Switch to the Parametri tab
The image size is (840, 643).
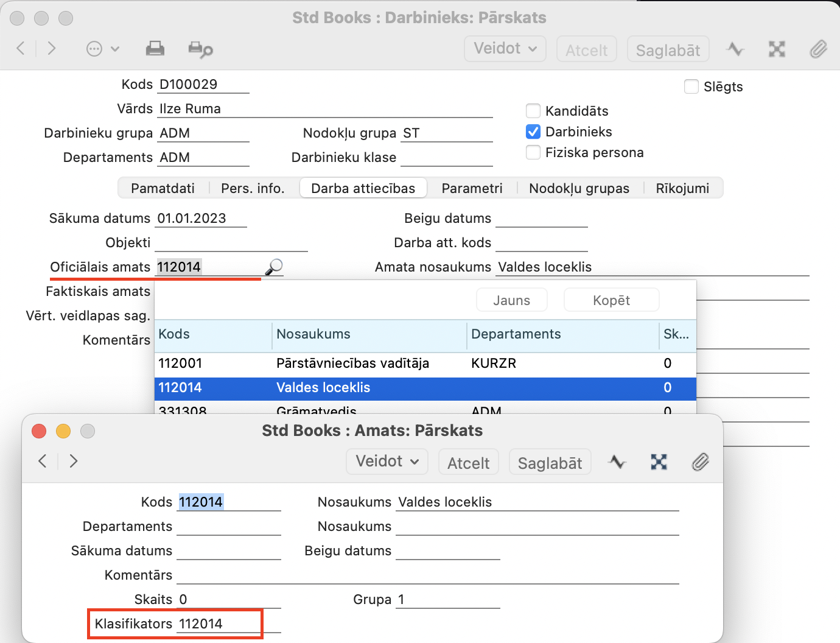(472, 188)
